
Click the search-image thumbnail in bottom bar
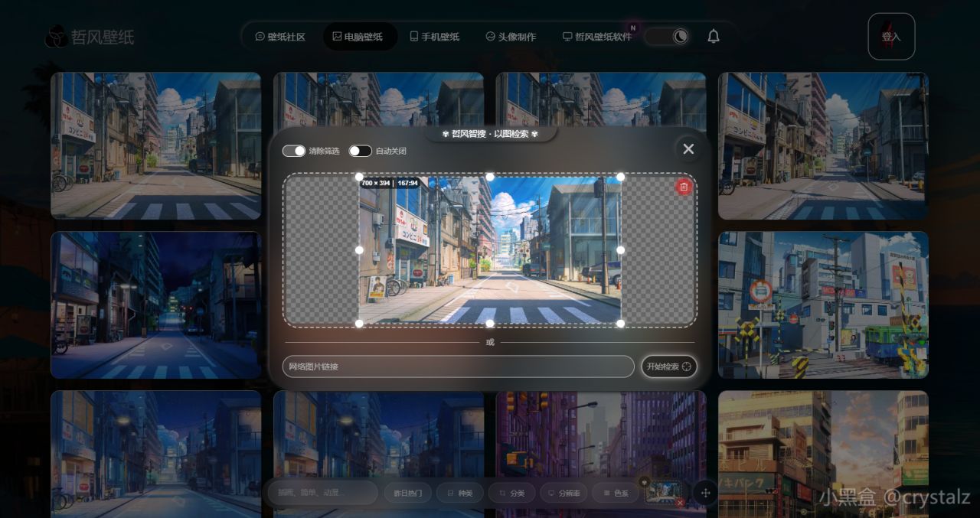point(663,491)
